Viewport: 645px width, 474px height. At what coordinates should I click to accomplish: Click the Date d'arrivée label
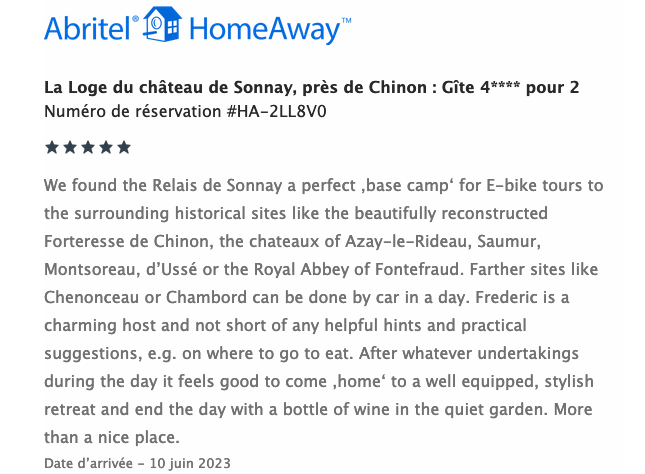pos(88,463)
